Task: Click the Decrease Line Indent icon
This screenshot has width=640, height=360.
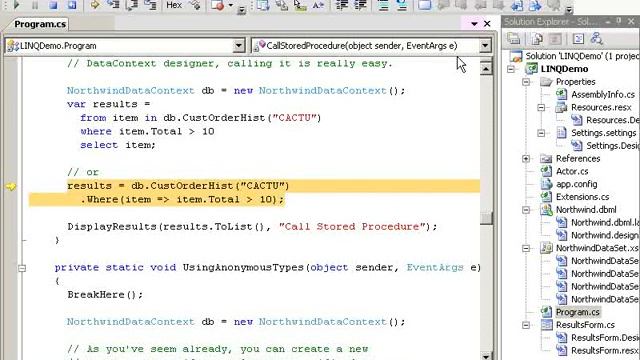Action: tap(342, 5)
